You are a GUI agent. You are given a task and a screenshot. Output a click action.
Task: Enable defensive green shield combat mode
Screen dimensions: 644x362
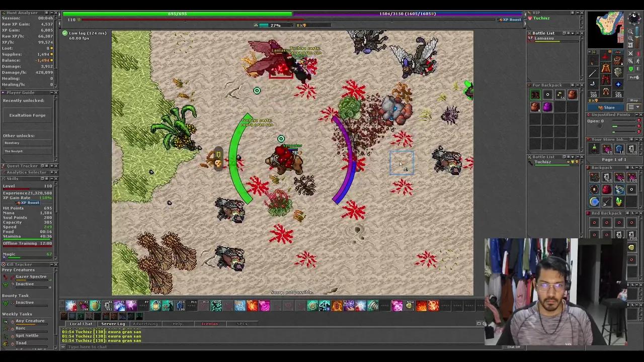tap(631, 69)
